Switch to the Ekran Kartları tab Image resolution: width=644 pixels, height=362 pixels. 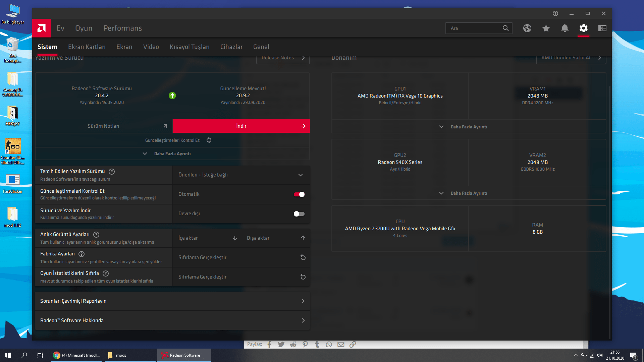click(87, 47)
